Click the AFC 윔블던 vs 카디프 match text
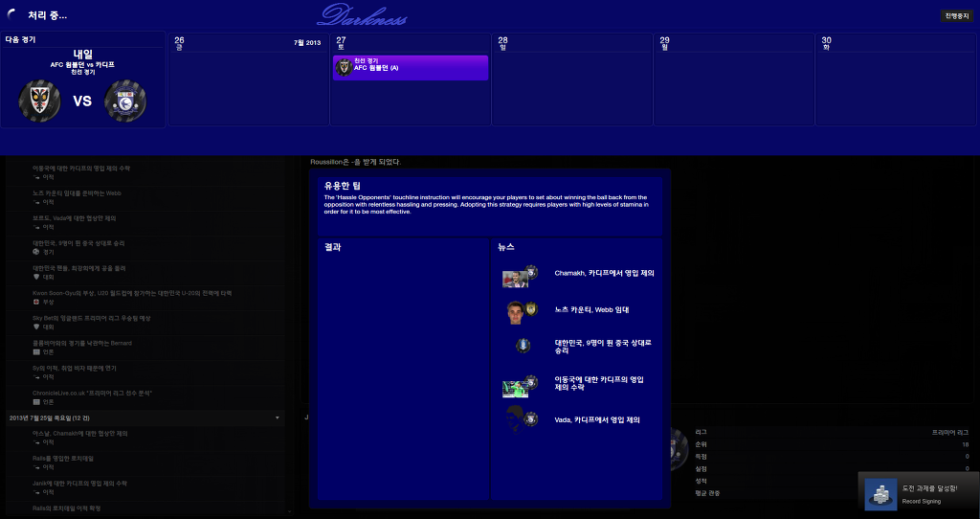The width and height of the screenshot is (980, 519). click(82, 65)
